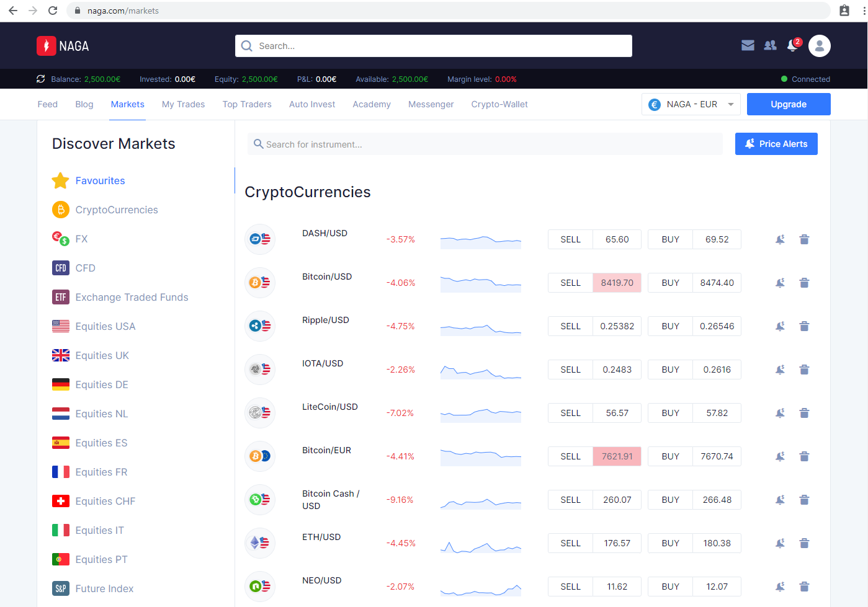Open the friends icon in header
868x607 pixels.
[x=770, y=45]
